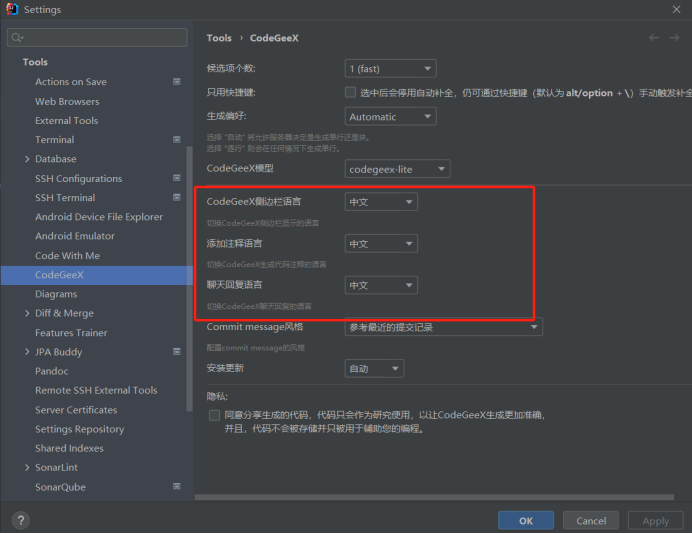Select Settings Repository in settings tree
Screen dimensions: 692x534
(79, 429)
